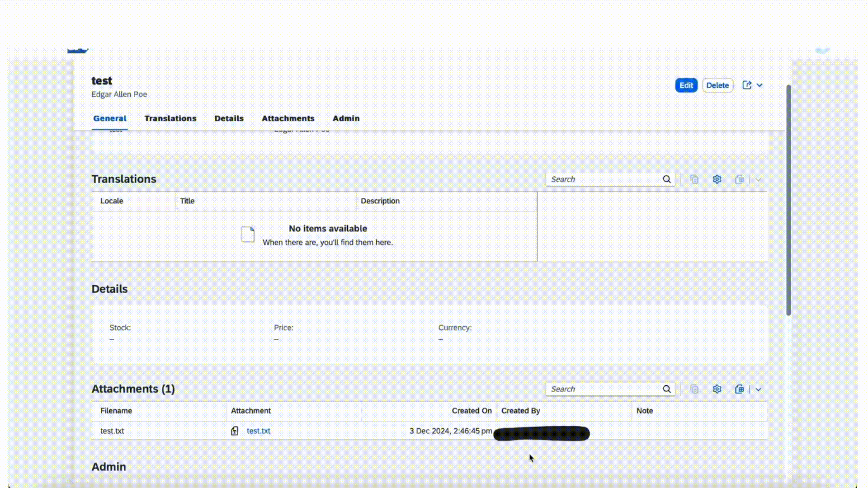Expand the share dropdown chevron in the header
The image size is (868, 488).
[x=759, y=85]
